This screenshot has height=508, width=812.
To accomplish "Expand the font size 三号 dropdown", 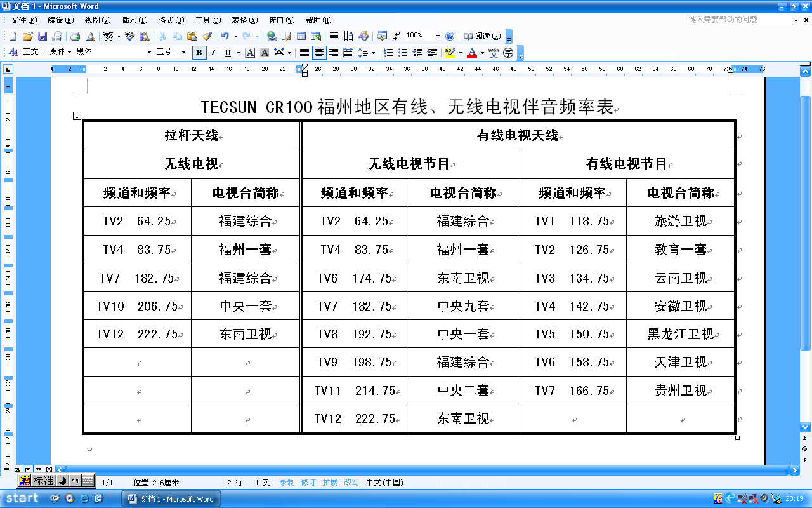I will coord(183,52).
